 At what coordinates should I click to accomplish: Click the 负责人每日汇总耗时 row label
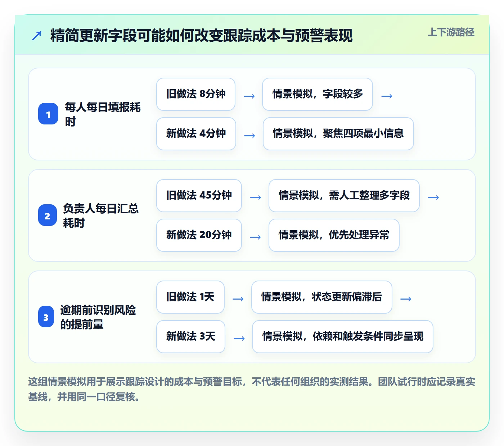click(x=101, y=215)
